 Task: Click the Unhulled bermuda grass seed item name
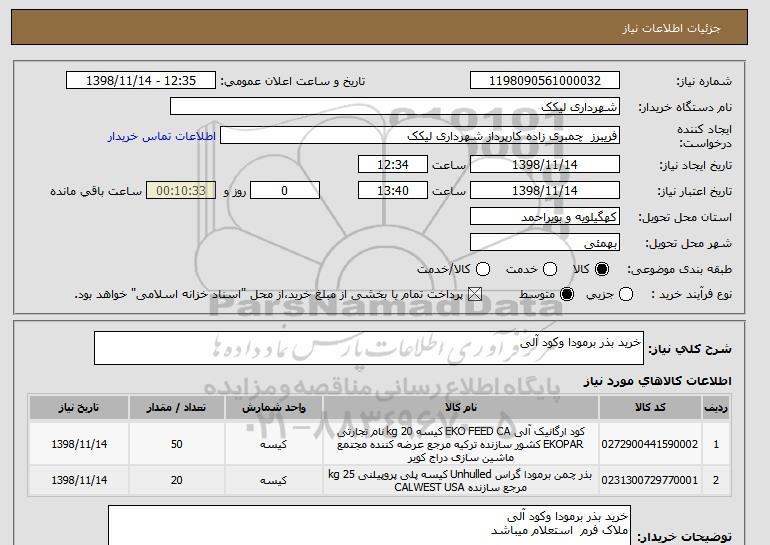[x=460, y=481]
